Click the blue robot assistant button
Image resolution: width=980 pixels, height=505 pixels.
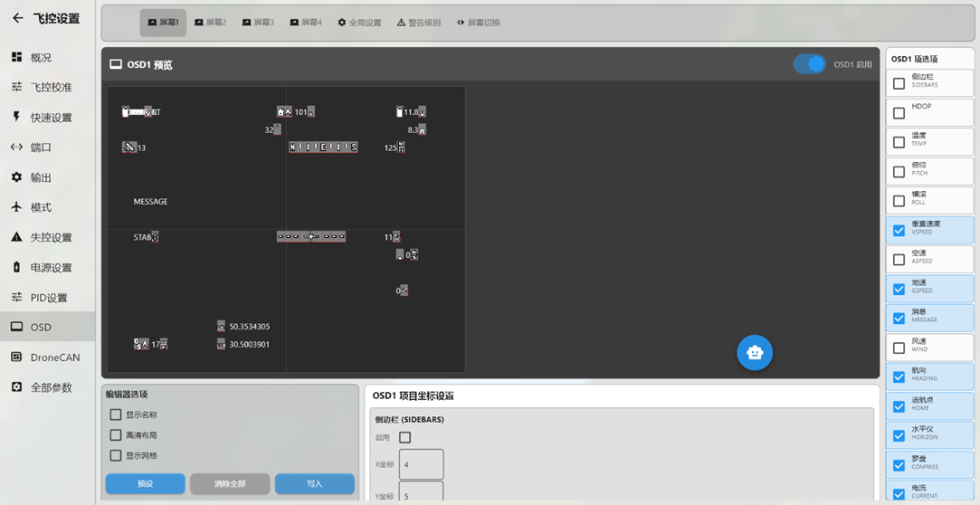click(754, 352)
